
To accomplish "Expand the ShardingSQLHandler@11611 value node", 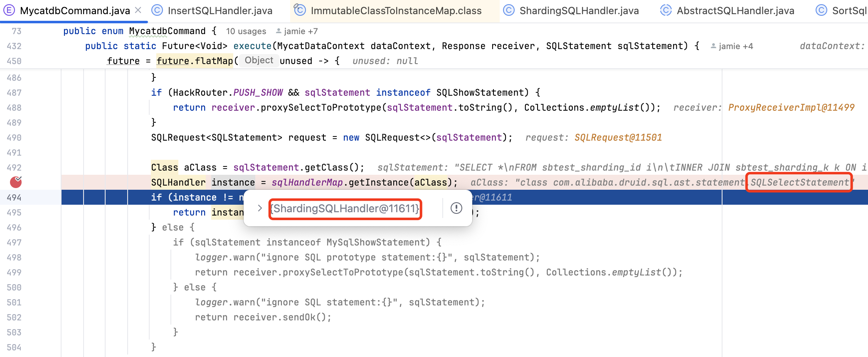I will click(260, 208).
